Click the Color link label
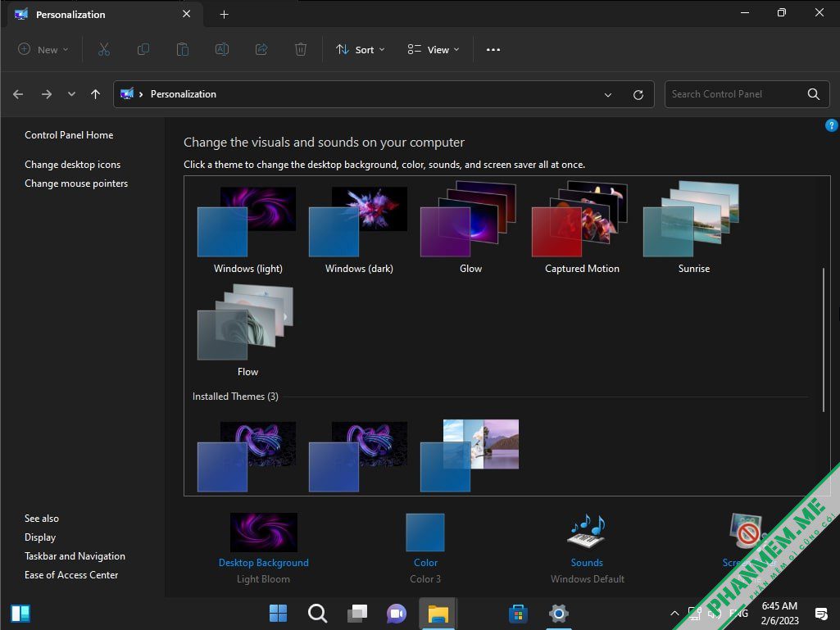 [425, 563]
